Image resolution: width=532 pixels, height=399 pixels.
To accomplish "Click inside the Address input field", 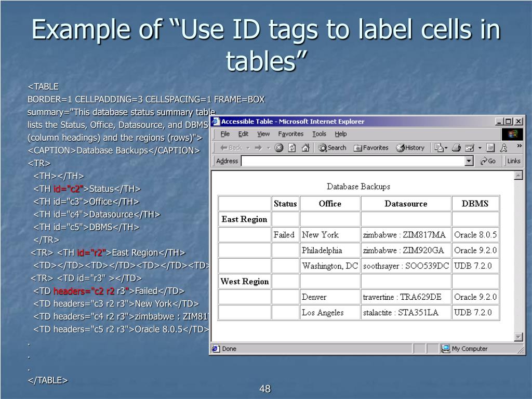I will tap(353, 161).
